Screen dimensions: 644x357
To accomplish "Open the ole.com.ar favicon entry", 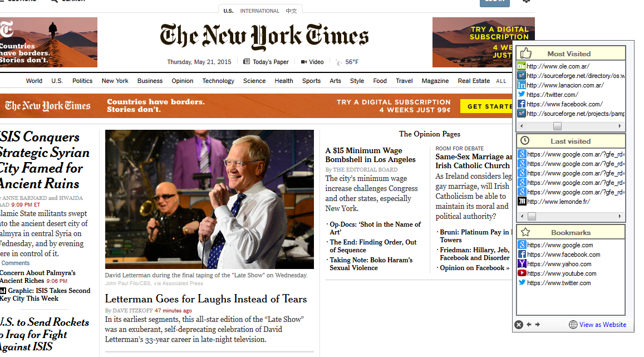I will tap(521, 66).
